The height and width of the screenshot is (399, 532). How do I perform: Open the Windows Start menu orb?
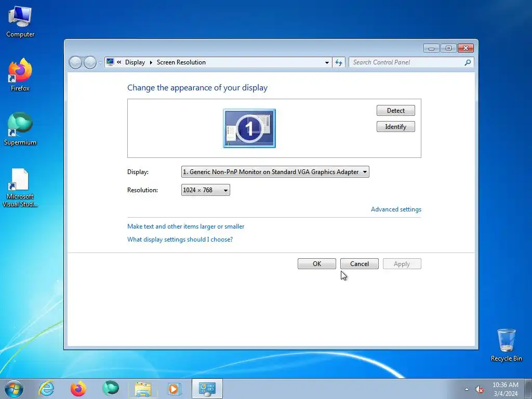tap(14, 389)
